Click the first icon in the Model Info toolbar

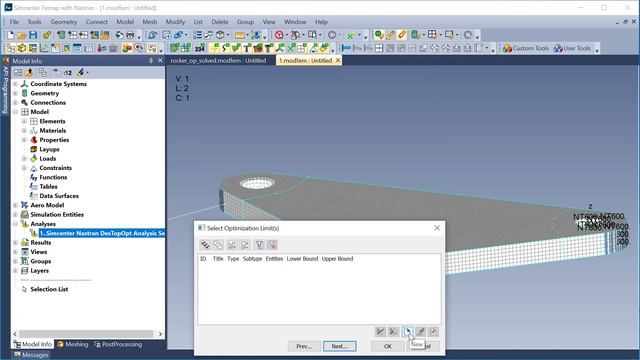[18, 73]
